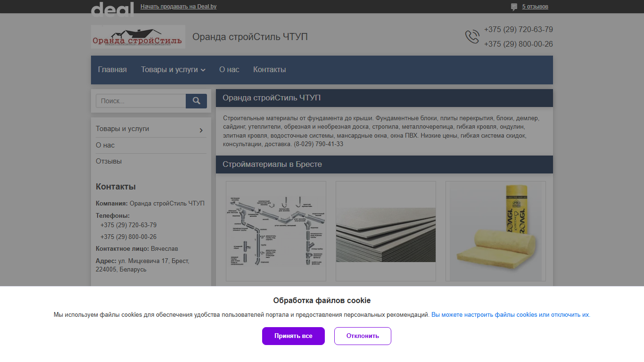Open Товары и услуги navigation menu

click(173, 70)
